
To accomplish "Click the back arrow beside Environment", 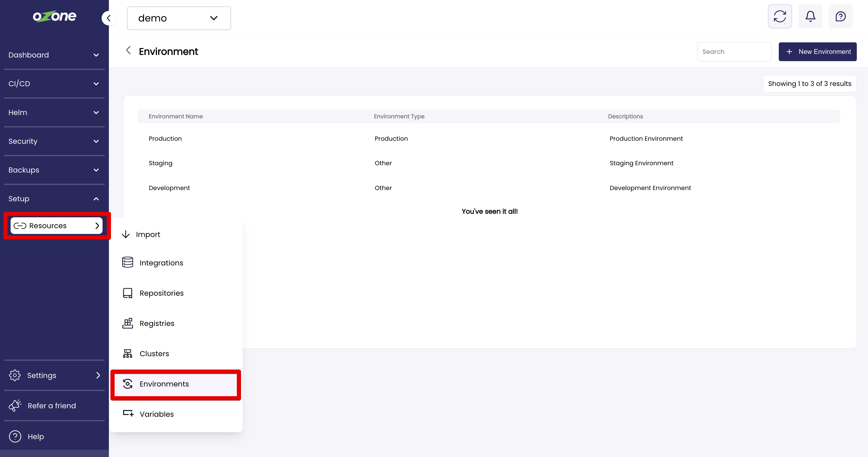I will click(x=128, y=51).
